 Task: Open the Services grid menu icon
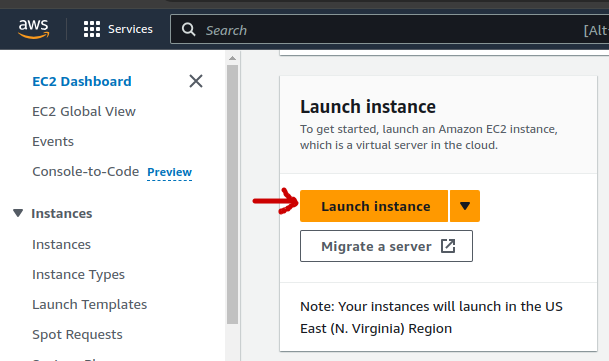pos(92,29)
